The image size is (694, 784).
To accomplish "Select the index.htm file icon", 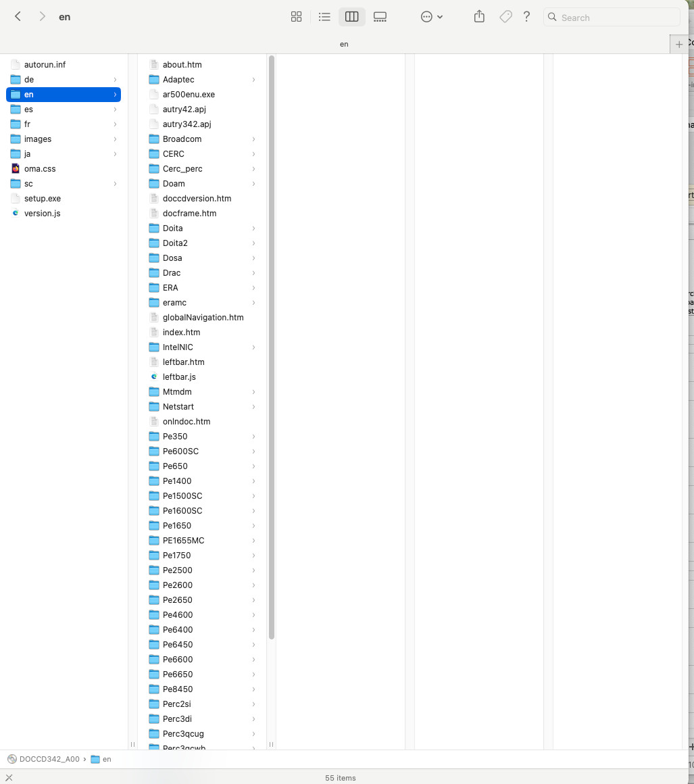I will click(154, 332).
